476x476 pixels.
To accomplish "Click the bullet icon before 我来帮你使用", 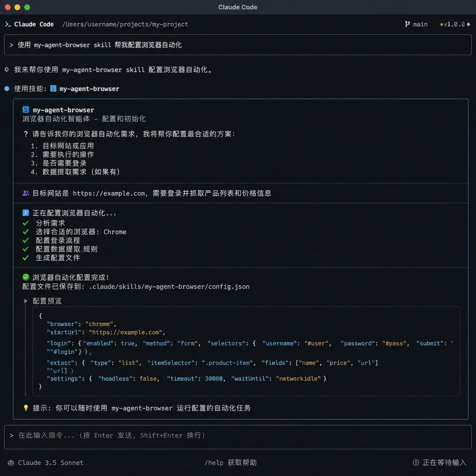I will tap(7, 70).
